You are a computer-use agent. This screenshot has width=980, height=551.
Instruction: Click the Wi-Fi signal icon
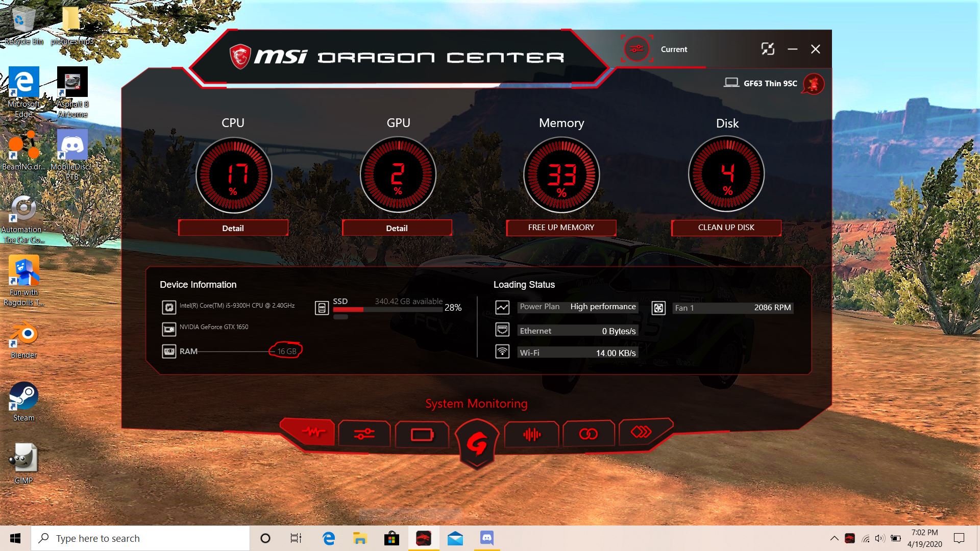pos(502,352)
